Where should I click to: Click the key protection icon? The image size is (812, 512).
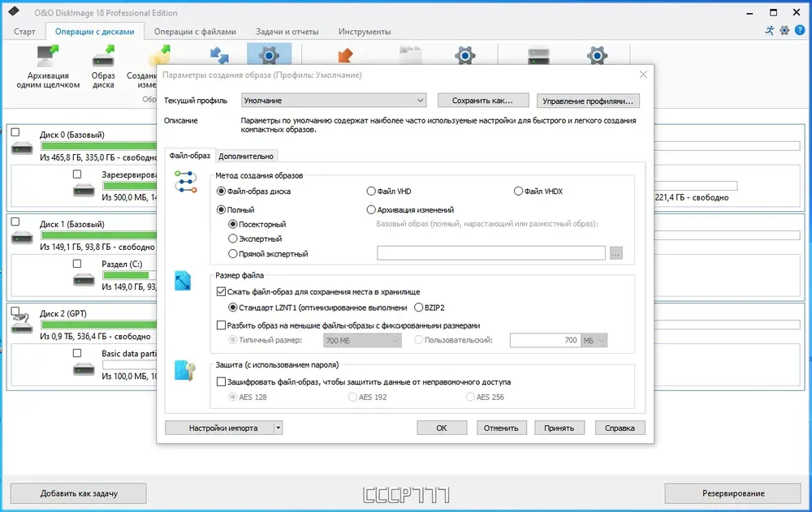coord(185,370)
